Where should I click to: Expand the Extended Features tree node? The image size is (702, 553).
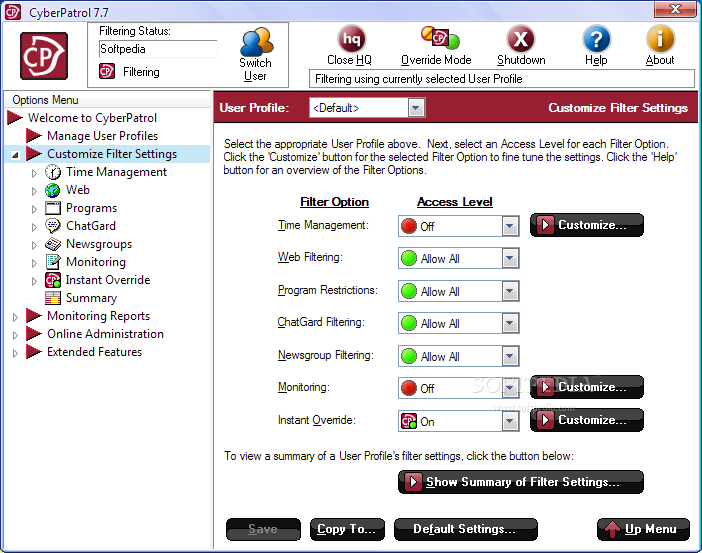[15, 353]
